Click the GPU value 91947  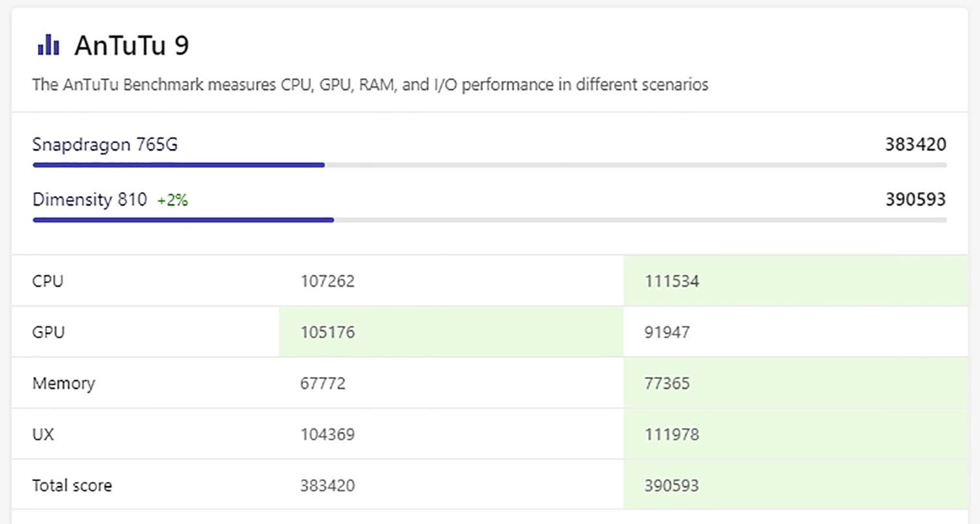tap(667, 333)
